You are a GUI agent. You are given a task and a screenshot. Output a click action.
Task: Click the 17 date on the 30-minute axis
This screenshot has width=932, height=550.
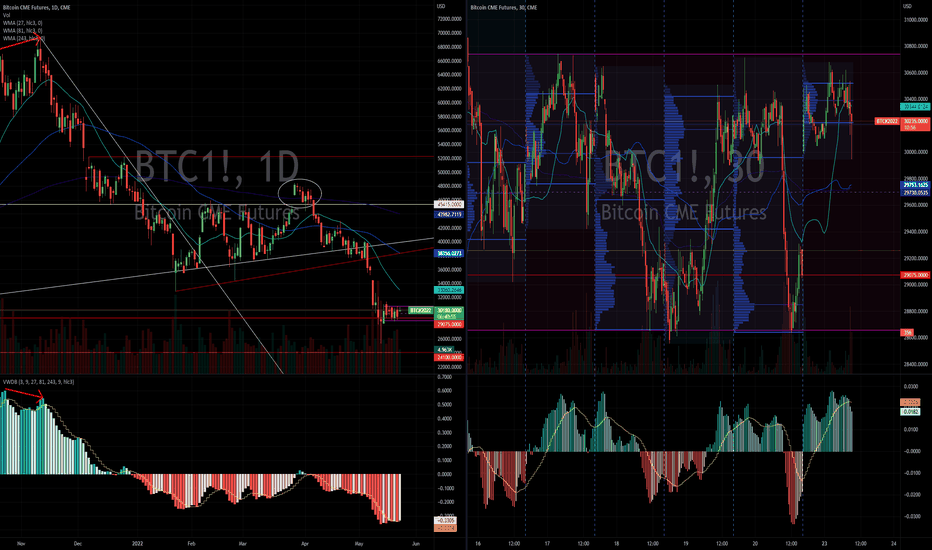[547, 543]
